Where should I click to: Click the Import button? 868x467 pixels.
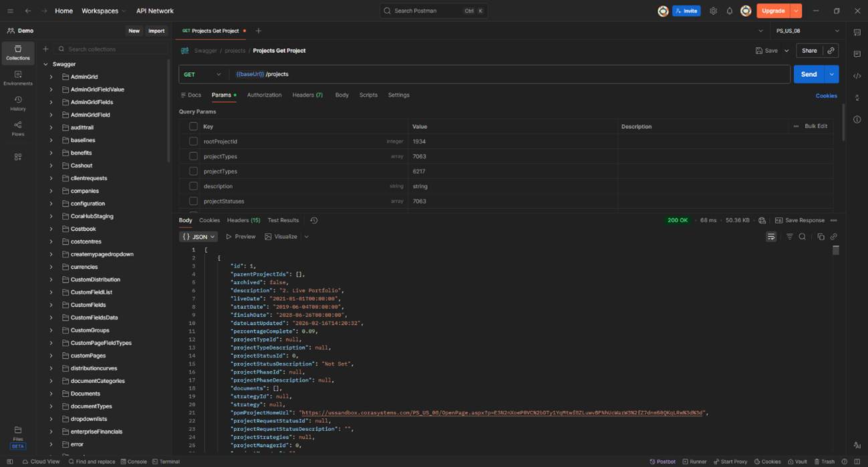coord(156,31)
